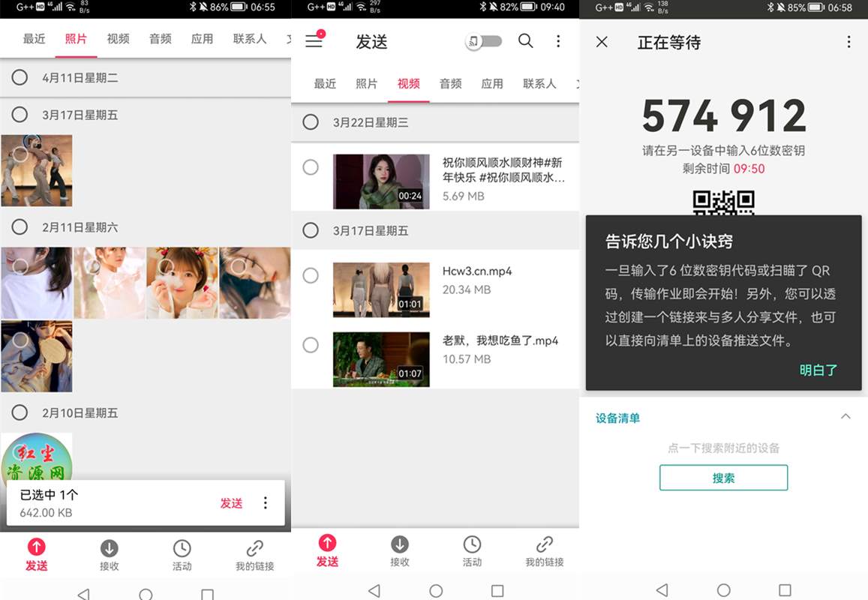Select all photos dated 4月11日星期二
The image size is (868, 600).
tap(20, 77)
